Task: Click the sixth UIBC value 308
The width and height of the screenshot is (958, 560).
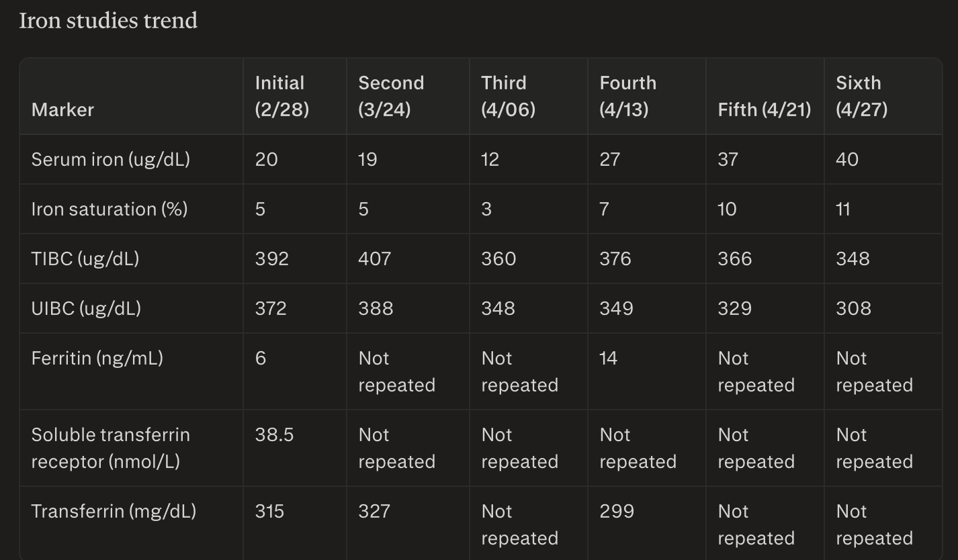Action: point(853,308)
